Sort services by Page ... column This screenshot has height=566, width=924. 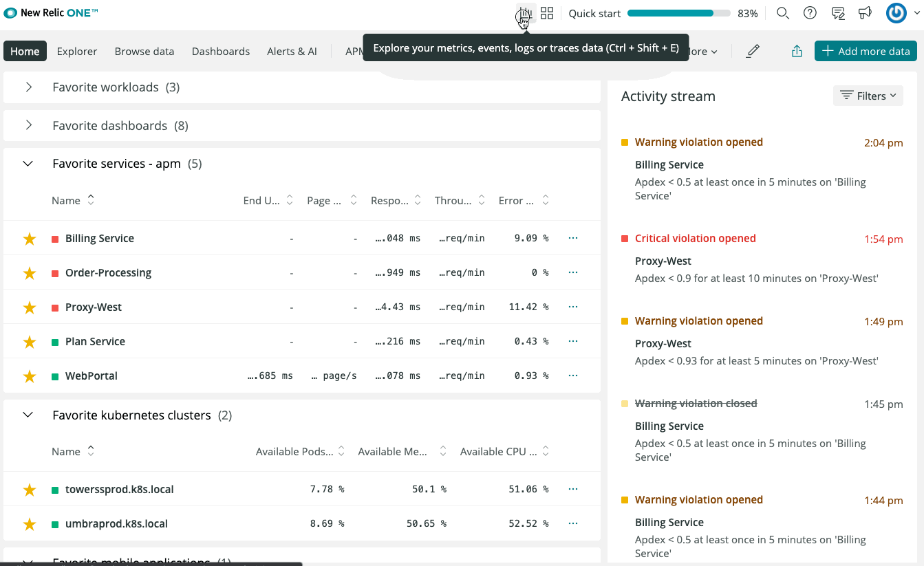(332, 200)
